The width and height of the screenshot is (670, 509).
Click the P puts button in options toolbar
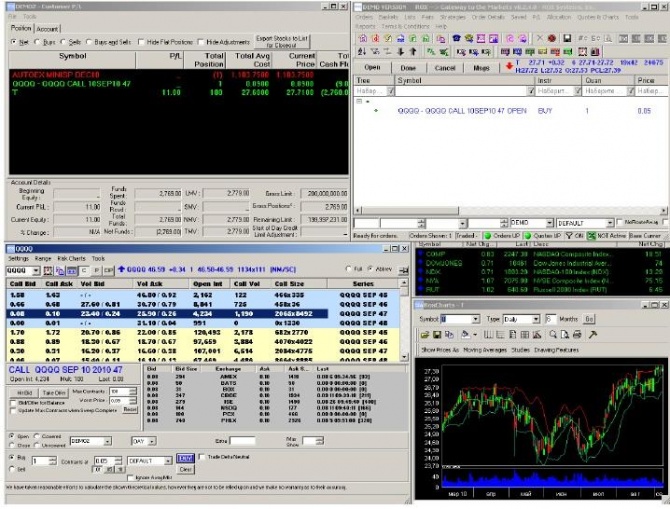coord(97,271)
